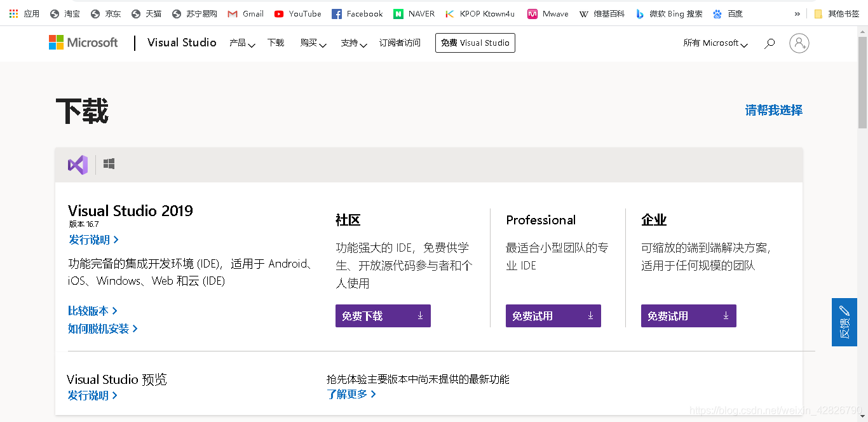Open the 反馈 feedback pencil button
Image resolution: width=868 pixels, height=422 pixels.
(844, 322)
